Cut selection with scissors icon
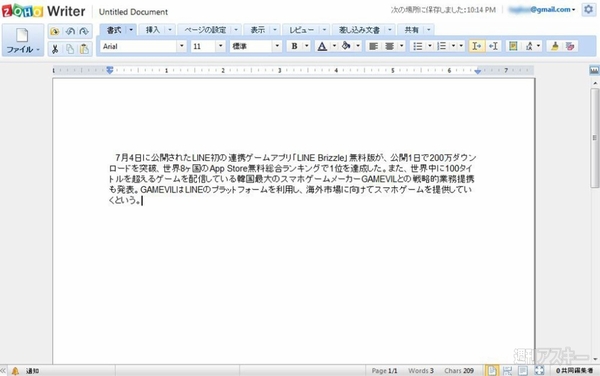This screenshot has width=600, height=376. point(55,49)
